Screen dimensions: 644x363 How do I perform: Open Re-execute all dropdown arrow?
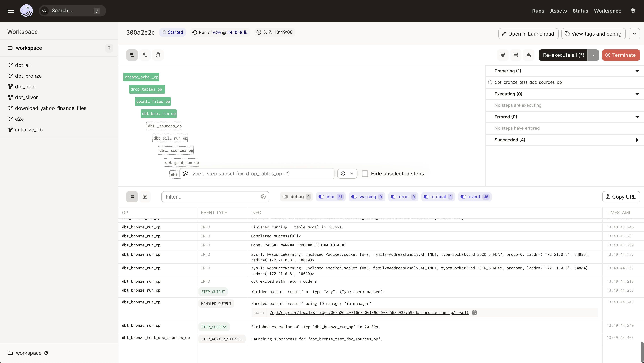(x=593, y=55)
